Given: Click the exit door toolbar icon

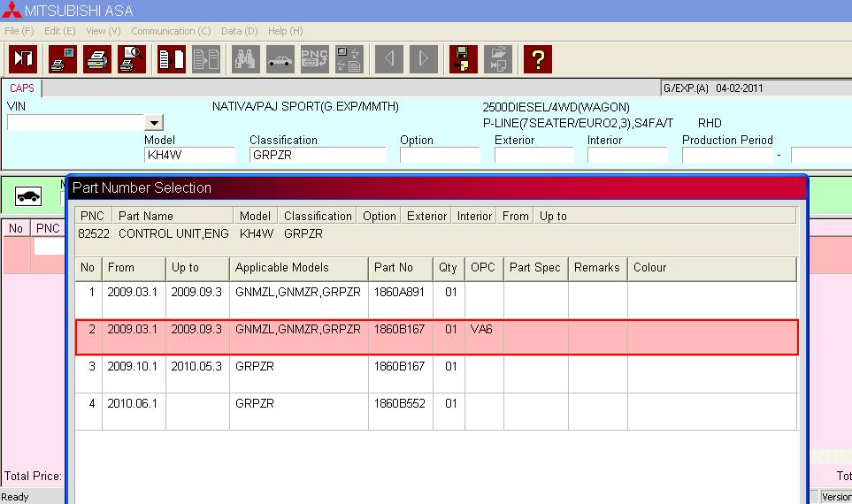Looking at the screenshot, I should [23, 59].
